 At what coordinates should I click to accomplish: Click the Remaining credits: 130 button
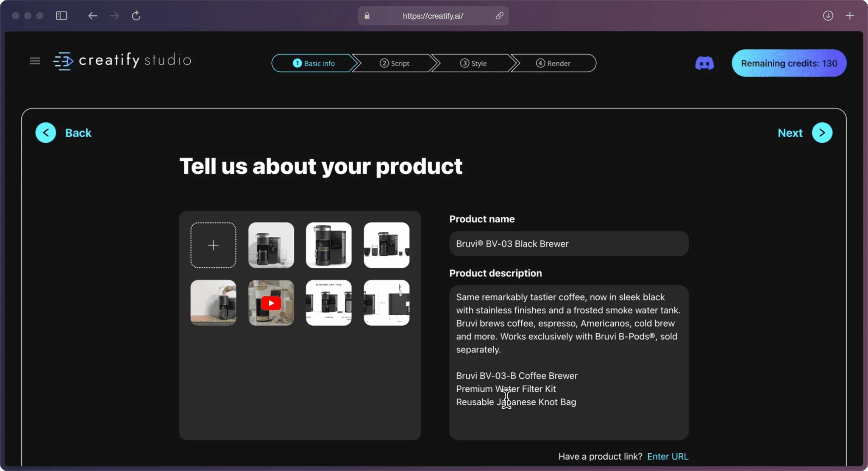click(789, 63)
